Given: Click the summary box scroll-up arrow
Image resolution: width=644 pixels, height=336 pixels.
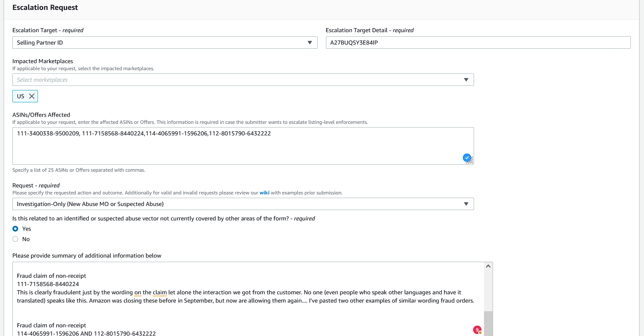Looking at the screenshot, I should pyautogui.click(x=488, y=266).
